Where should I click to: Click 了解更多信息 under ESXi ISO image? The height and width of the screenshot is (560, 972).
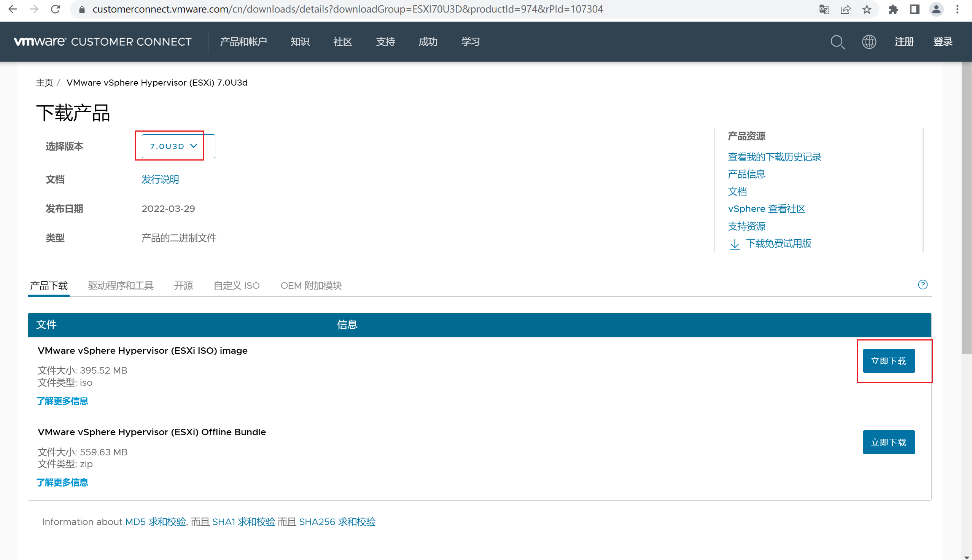click(x=62, y=401)
